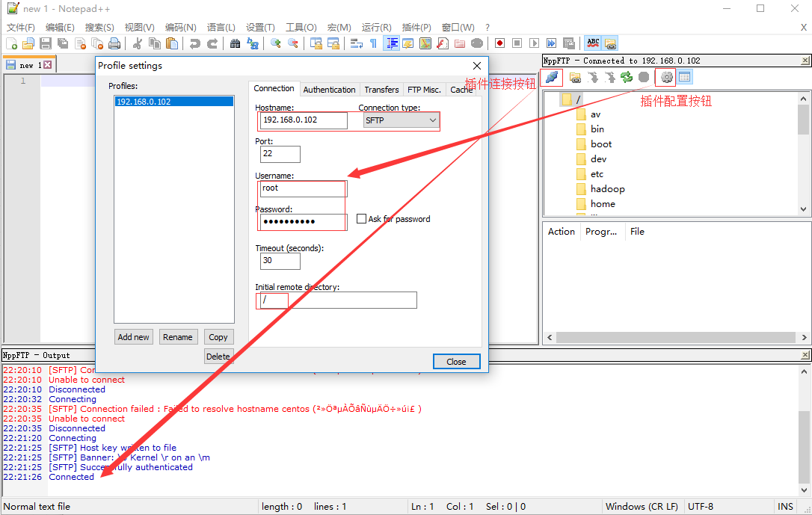Enable the Ask for password checkbox

(361, 219)
